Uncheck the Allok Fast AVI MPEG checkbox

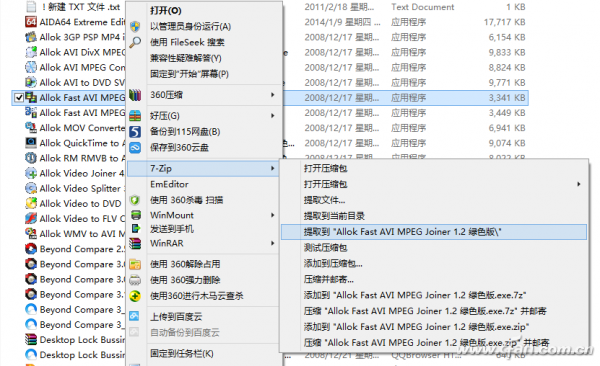[x=19, y=98]
